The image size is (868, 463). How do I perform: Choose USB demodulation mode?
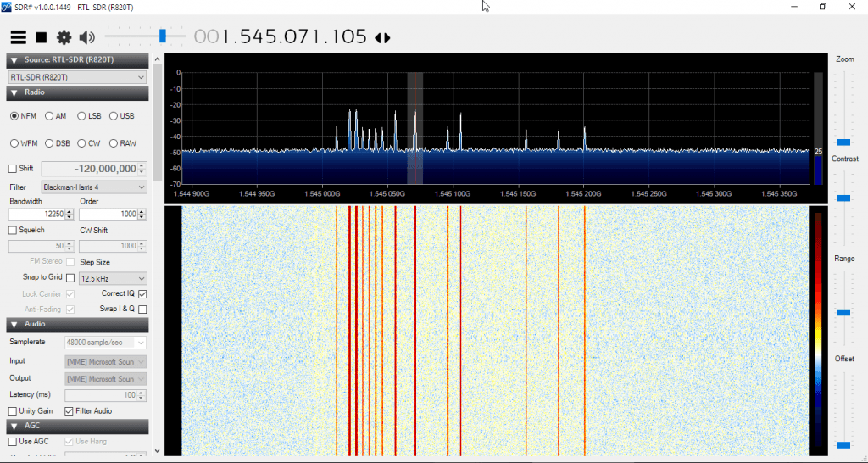coord(114,116)
